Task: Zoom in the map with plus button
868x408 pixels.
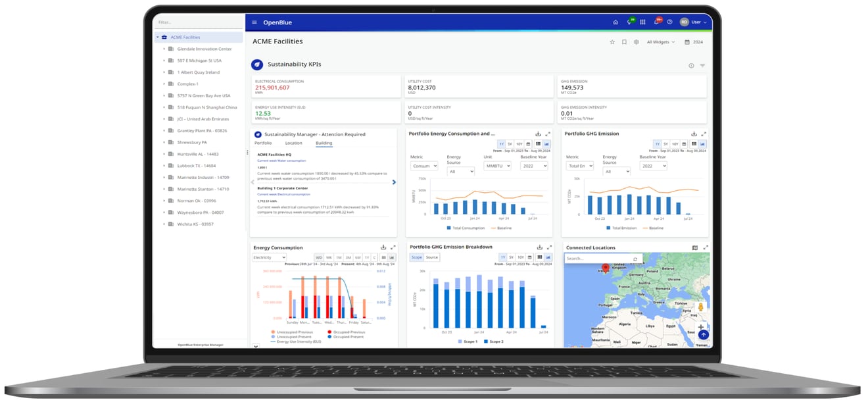Action: [701, 326]
